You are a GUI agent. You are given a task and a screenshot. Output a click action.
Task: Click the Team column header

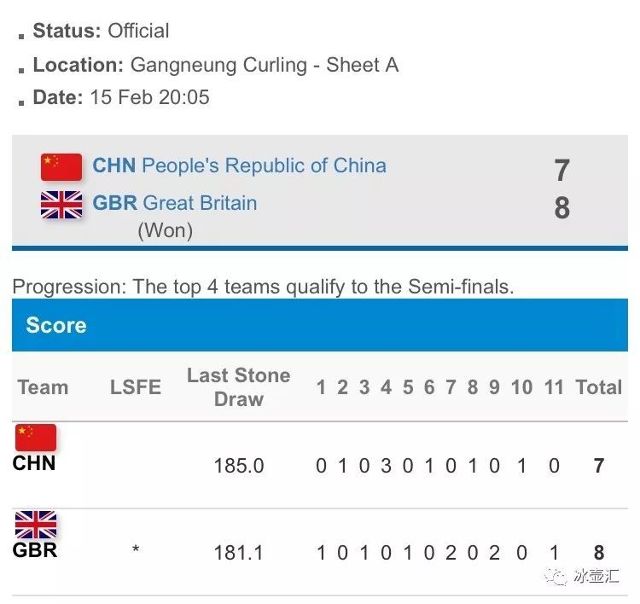43,387
